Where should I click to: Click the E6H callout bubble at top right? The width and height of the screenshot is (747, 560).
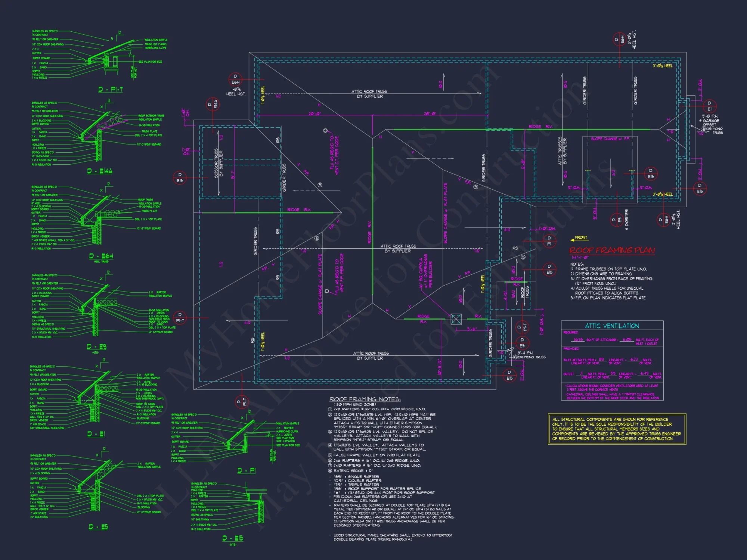coord(620,40)
